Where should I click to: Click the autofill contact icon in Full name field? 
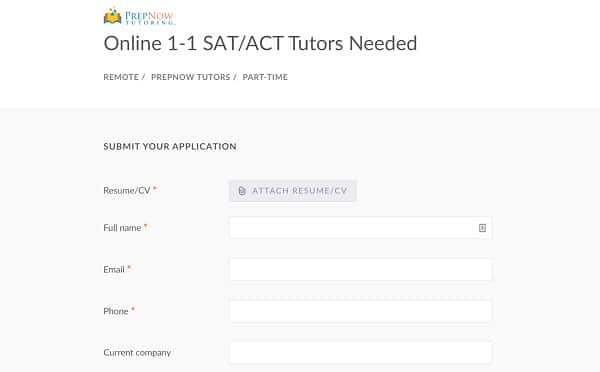[482, 228]
